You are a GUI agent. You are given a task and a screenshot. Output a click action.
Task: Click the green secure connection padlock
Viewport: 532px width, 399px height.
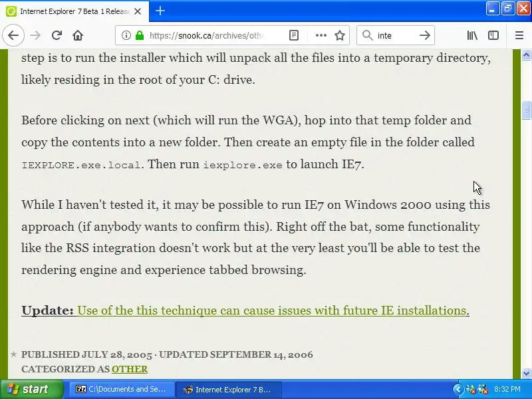tap(140, 35)
